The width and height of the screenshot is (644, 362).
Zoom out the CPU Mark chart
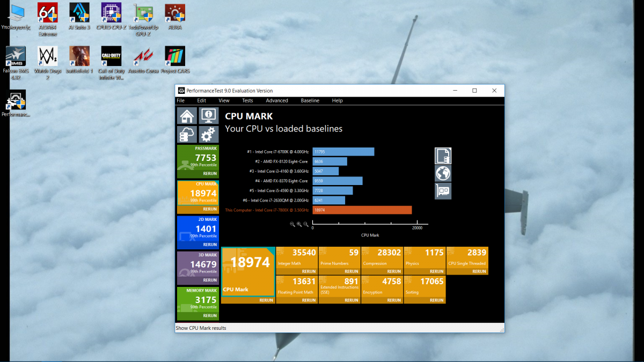click(x=292, y=225)
